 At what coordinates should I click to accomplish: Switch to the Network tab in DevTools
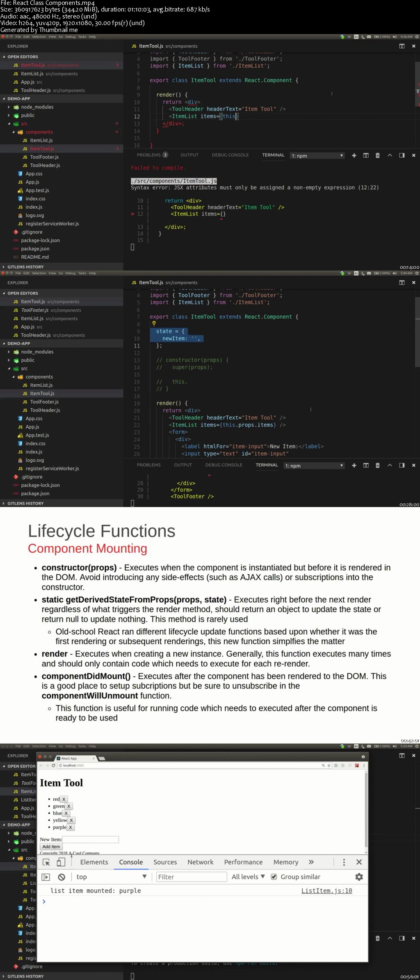coord(200,862)
